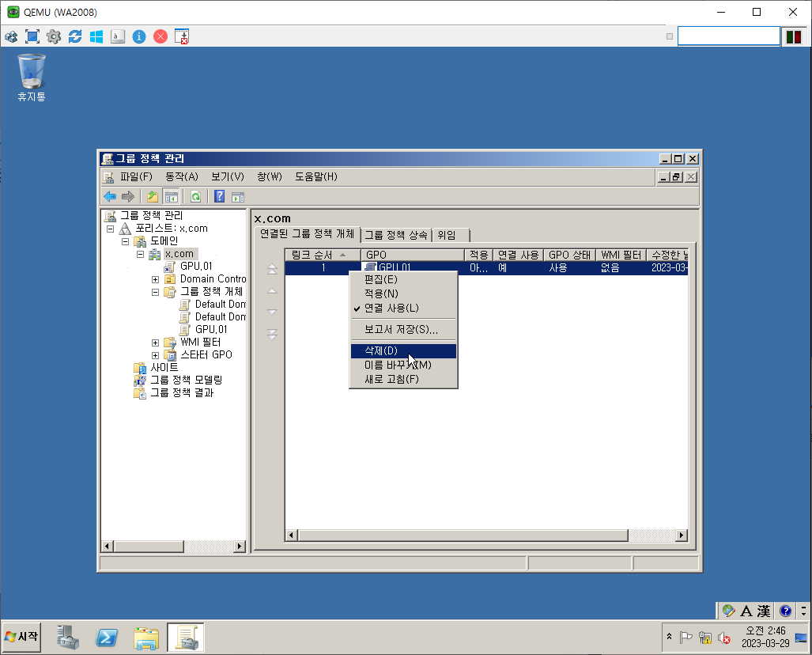812x655 pixels.
Task: Expand the 스타터 GPO tree node
Action: 155,355
